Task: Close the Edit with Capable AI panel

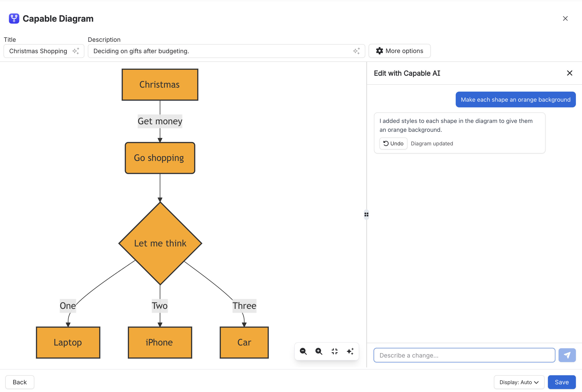Action: [x=570, y=73]
